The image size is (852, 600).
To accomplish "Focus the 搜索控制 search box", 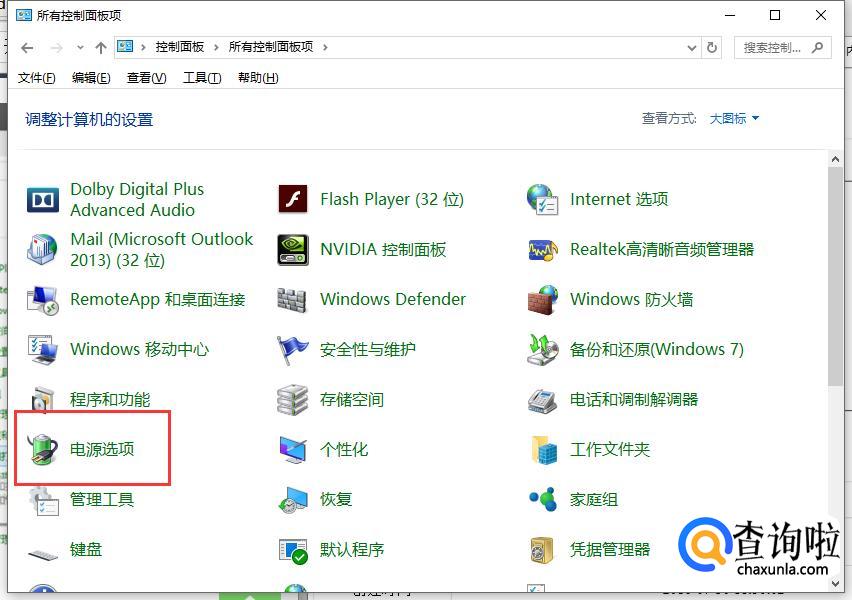I will coord(782,48).
